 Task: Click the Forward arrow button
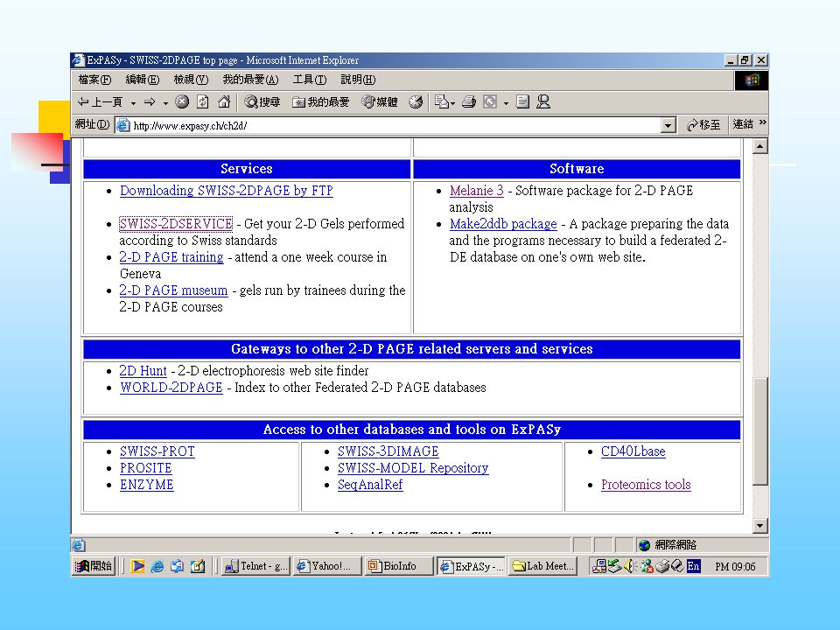(x=150, y=101)
